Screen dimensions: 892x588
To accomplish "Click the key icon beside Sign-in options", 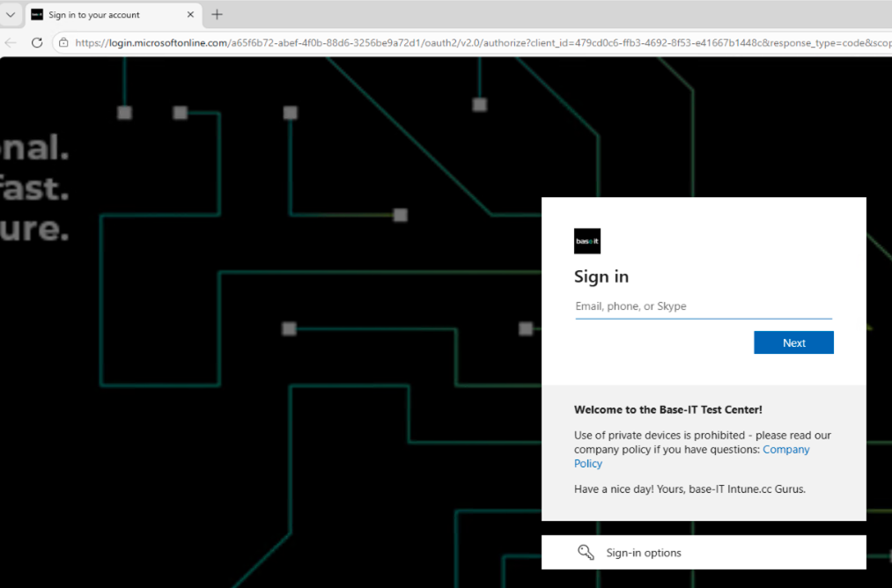I will coord(586,552).
